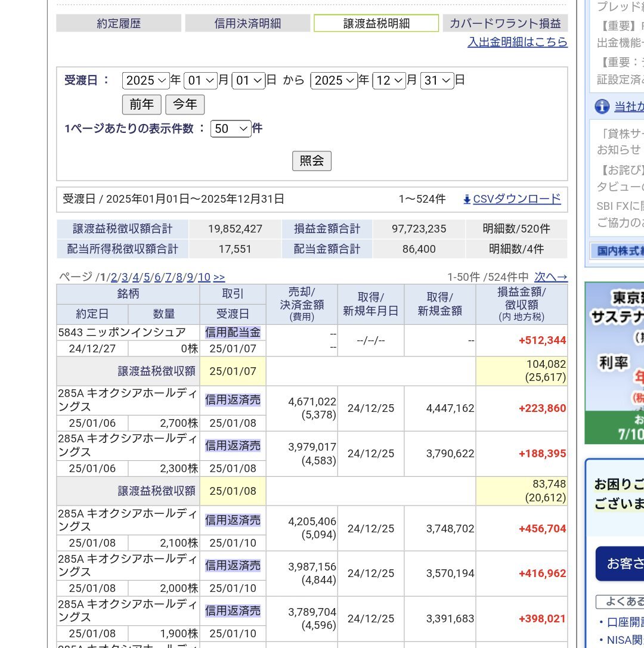This screenshot has width=644, height=648.
Task: Go to page 4 of results
Action: [x=135, y=277]
